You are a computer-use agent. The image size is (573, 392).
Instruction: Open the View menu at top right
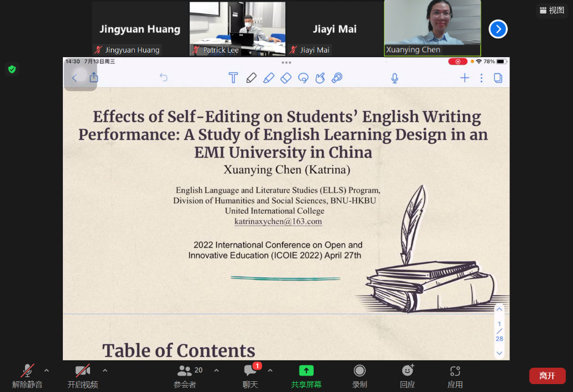click(x=552, y=10)
